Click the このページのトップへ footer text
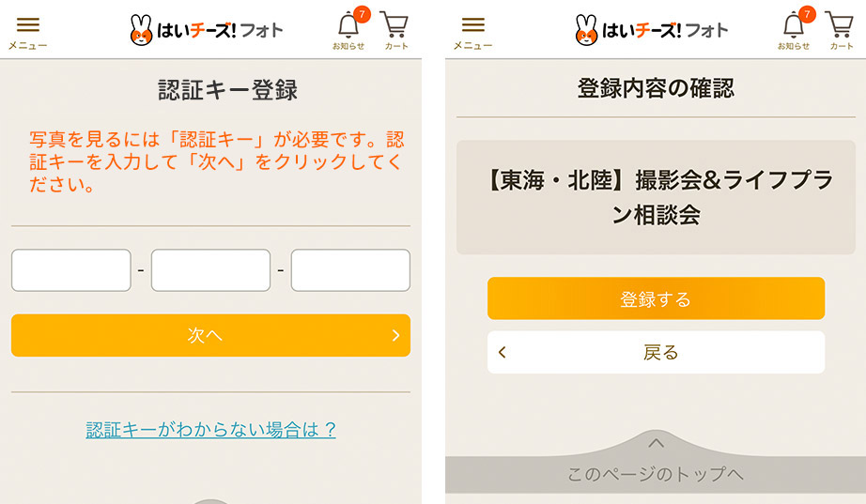 tap(656, 474)
